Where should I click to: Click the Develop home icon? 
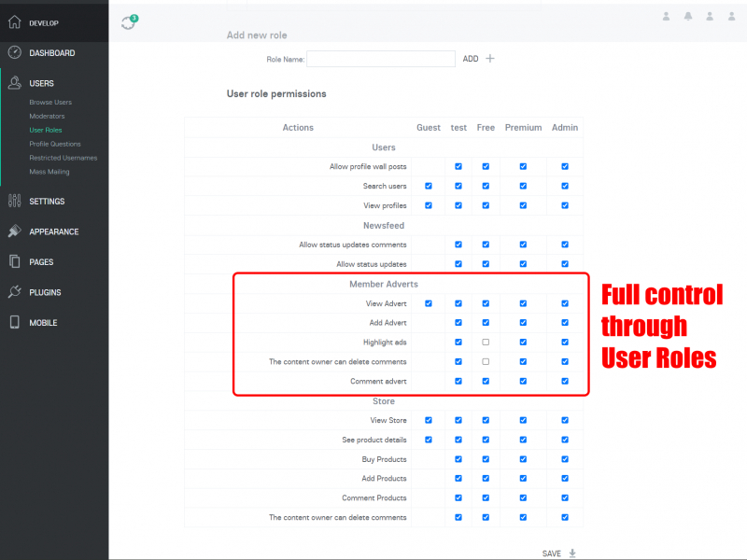point(14,21)
